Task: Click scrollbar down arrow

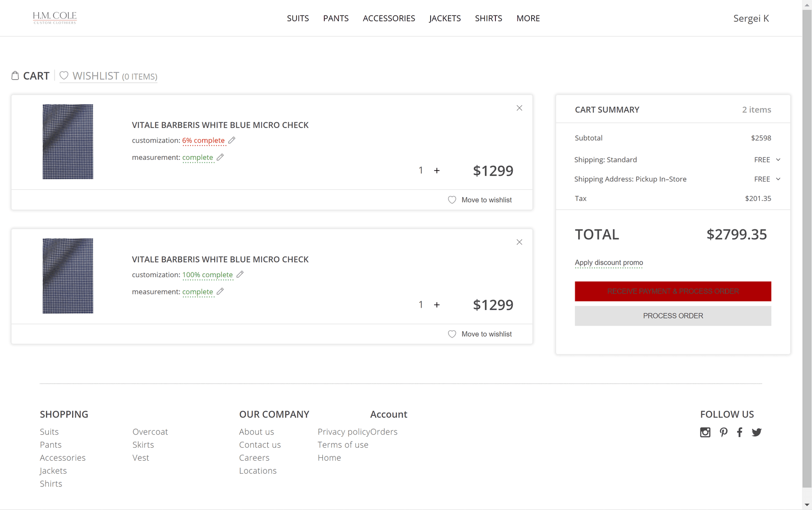Action: coord(807,505)
